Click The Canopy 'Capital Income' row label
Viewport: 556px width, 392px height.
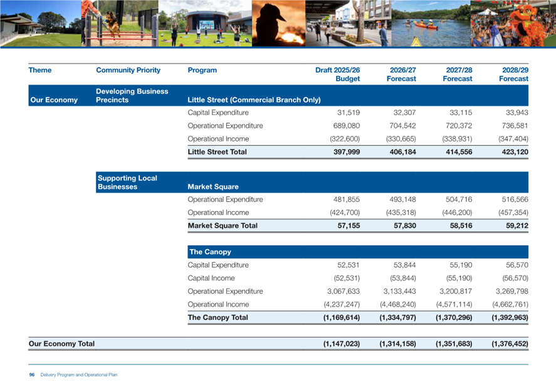coord(211,278)
